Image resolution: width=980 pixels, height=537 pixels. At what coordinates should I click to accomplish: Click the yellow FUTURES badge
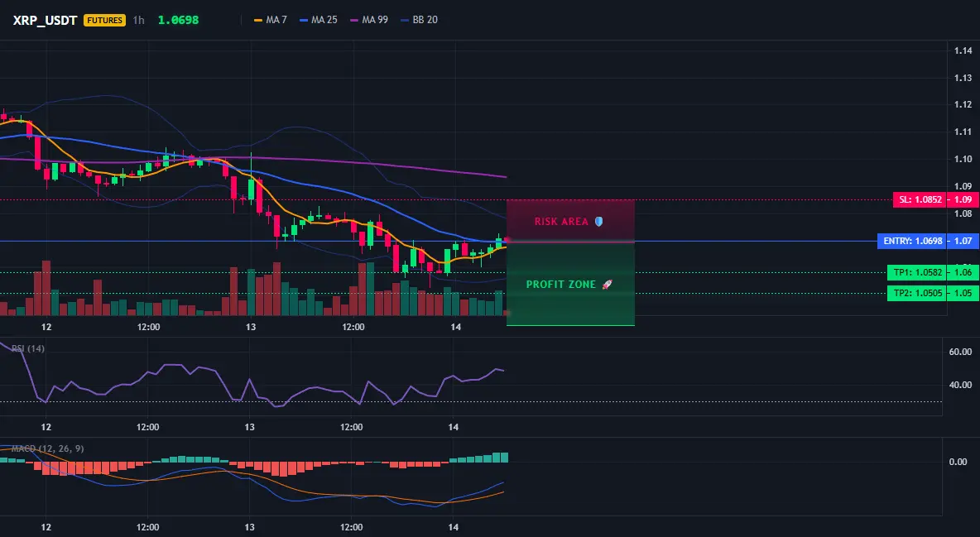coord(104,20)
